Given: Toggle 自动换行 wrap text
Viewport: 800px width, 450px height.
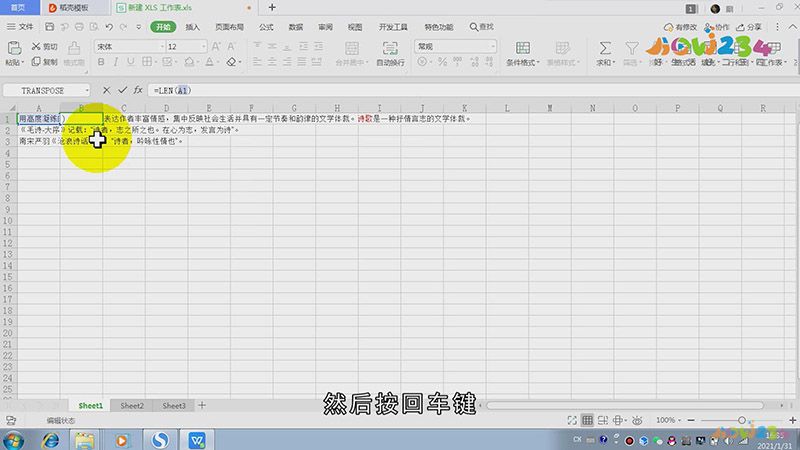Looking at the screenshot, I should 390,54.
